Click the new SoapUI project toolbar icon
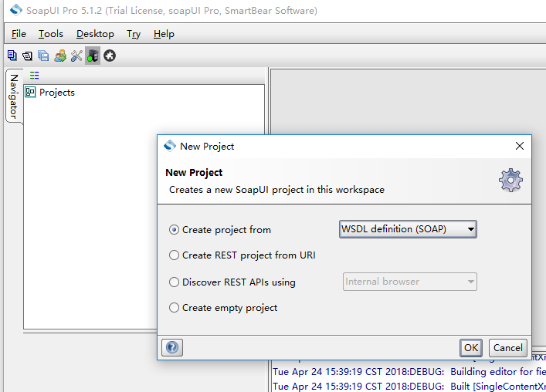 coord(12,56)
